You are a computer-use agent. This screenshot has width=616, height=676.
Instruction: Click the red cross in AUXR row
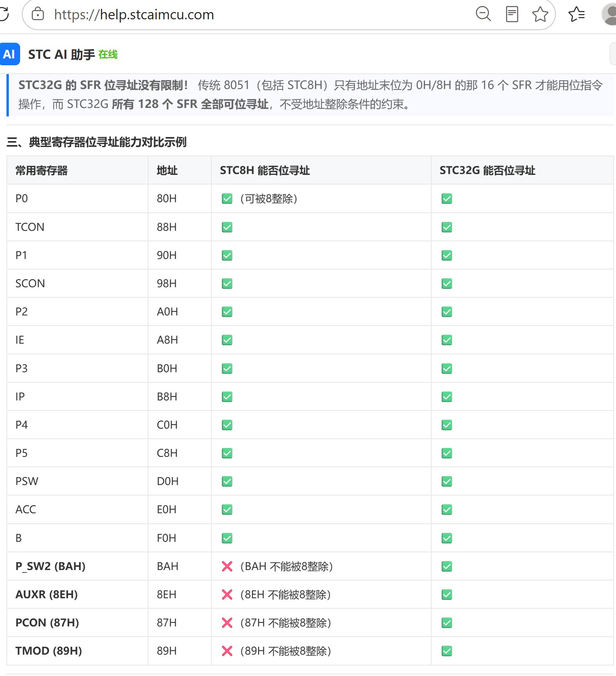227,595
